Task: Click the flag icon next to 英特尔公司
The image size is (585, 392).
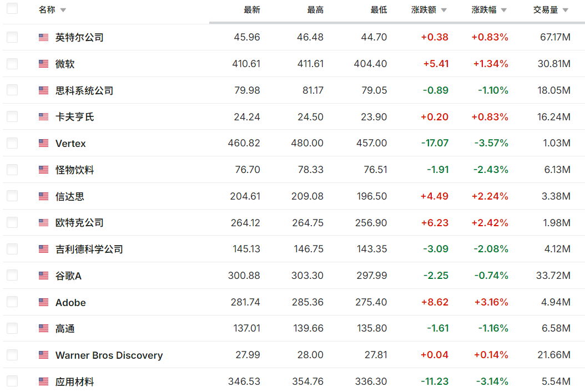Action: 43,37
